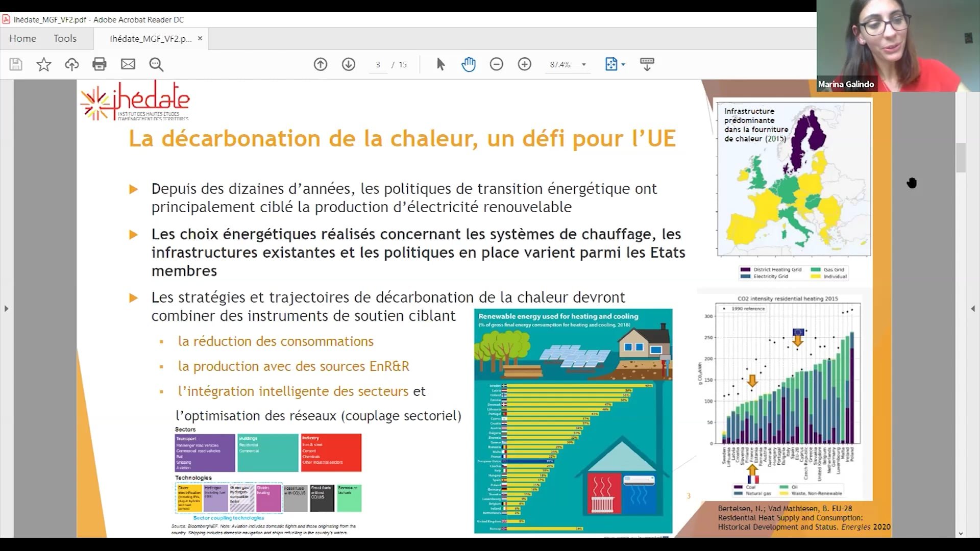Print the document using printer icon
Screen dimensions: 980x551
(100, 64)
